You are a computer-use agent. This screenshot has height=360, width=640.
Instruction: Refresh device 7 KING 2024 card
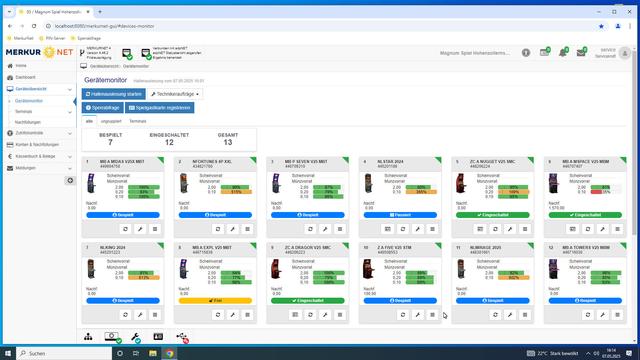125,315
